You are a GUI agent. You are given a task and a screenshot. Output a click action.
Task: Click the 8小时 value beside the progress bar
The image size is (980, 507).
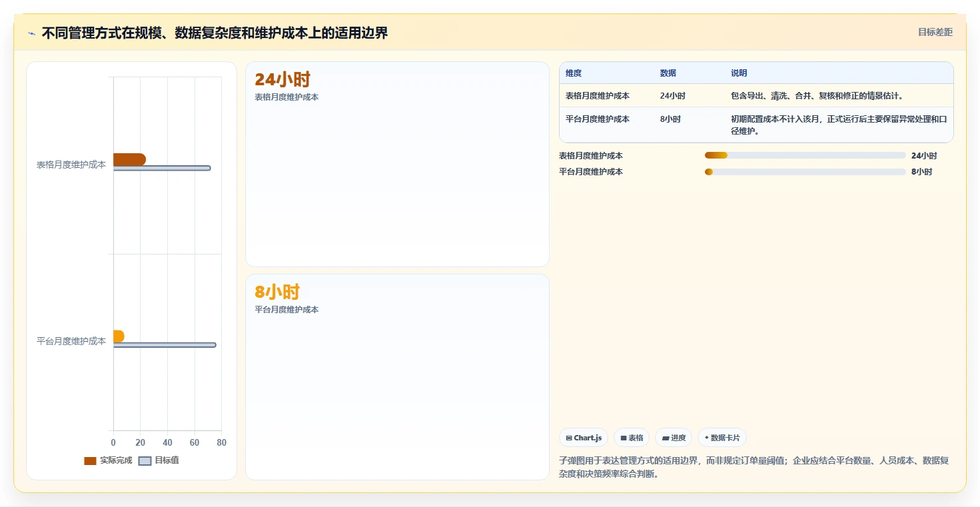tap(921, 172)
